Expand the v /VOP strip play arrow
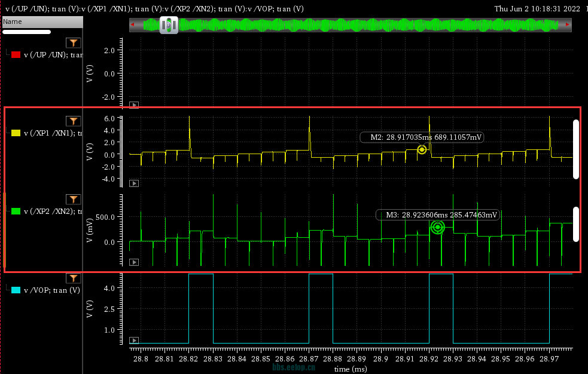This screenshot has height=374, width=588. coord(134,341)
